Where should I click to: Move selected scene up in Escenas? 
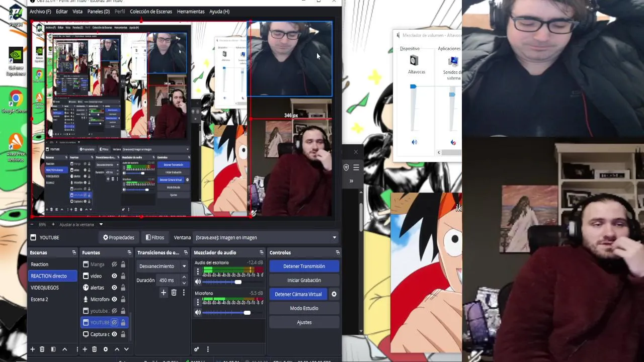click(64, 349)
